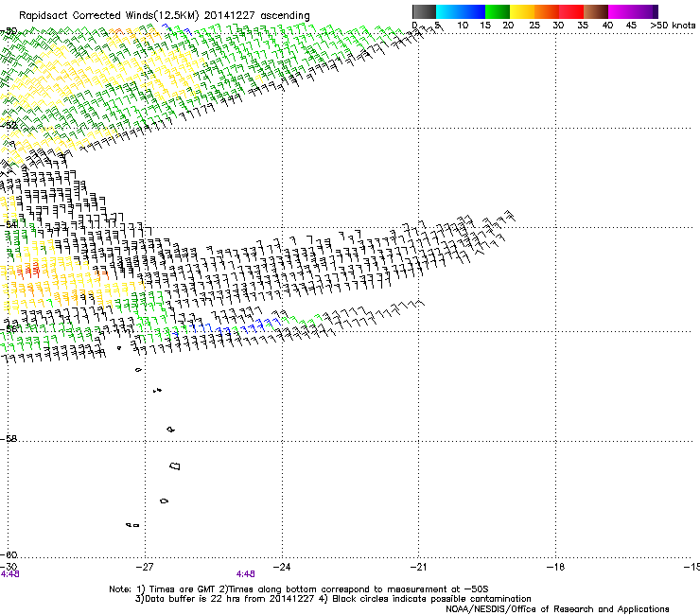This screenshot has width=700, height=615.
Task: Click the 'NOAA/NESDIS/Office of Research and Applications' credit
Action: pos(557,609)
